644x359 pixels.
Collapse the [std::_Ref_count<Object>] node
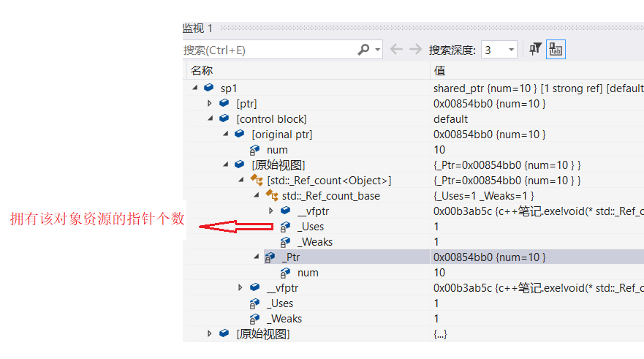(241, 180)
